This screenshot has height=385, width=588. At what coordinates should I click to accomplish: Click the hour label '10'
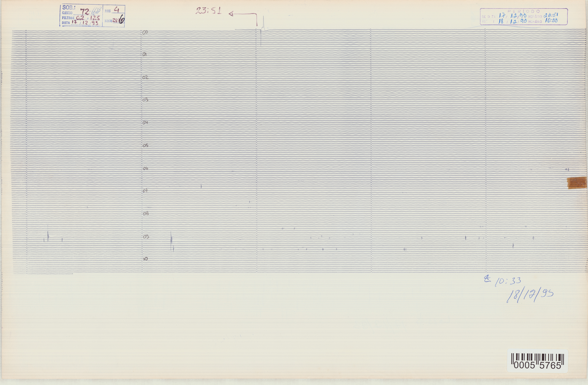(x=145, y=259)
